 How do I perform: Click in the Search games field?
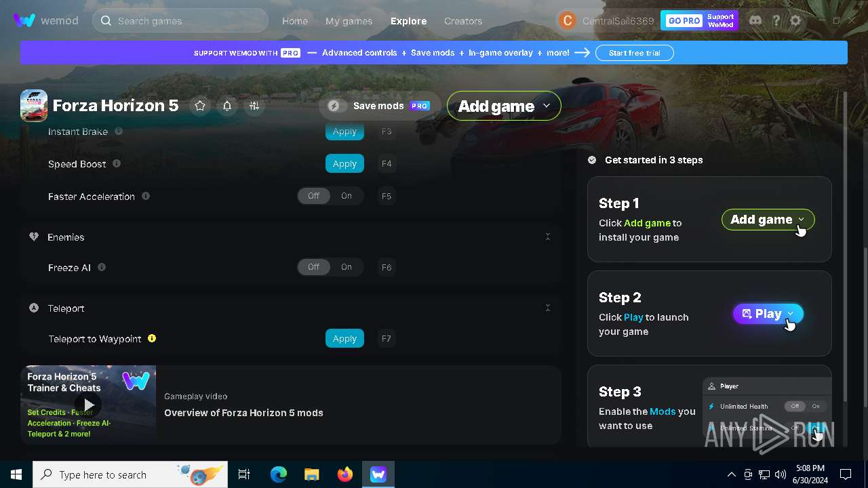click(180, 21)
